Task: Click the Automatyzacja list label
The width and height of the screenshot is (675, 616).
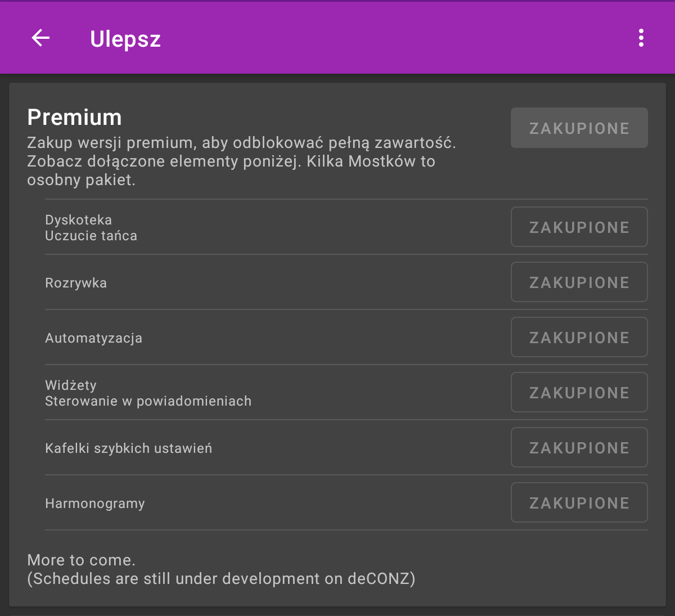Action: coord(93,338)
